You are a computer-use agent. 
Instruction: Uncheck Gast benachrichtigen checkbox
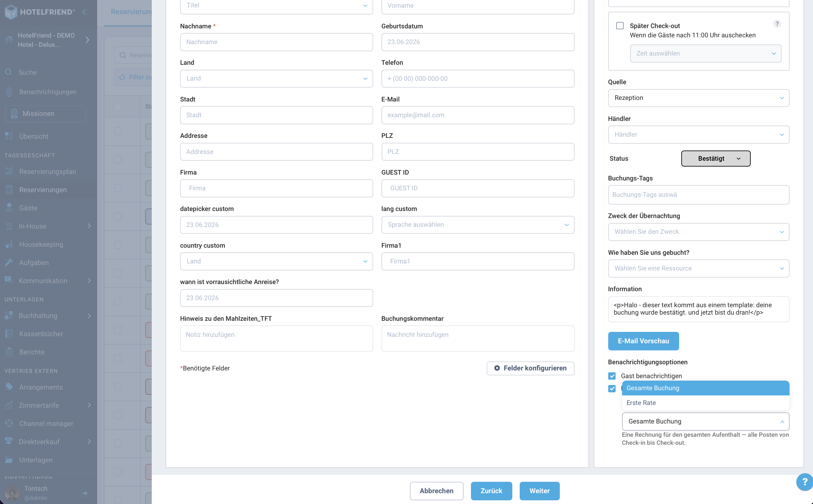pos(612,376)
